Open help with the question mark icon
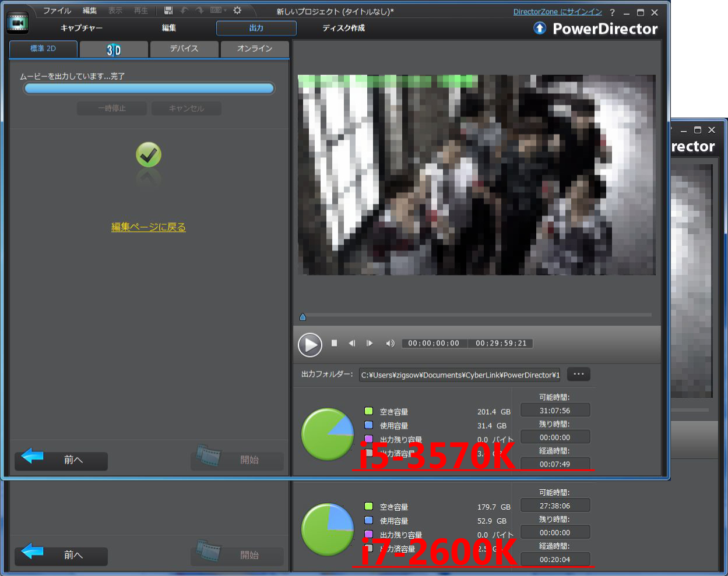The image size is (728, 576). pos(612,12)
